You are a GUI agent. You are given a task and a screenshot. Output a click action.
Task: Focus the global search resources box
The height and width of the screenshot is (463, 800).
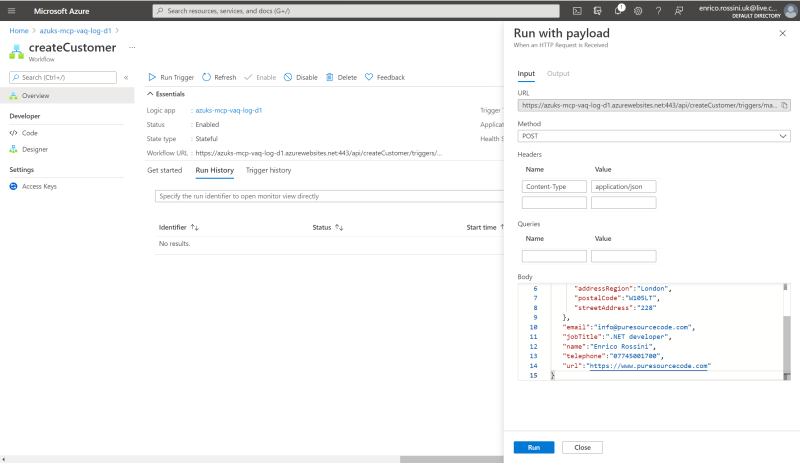(356, 11)
